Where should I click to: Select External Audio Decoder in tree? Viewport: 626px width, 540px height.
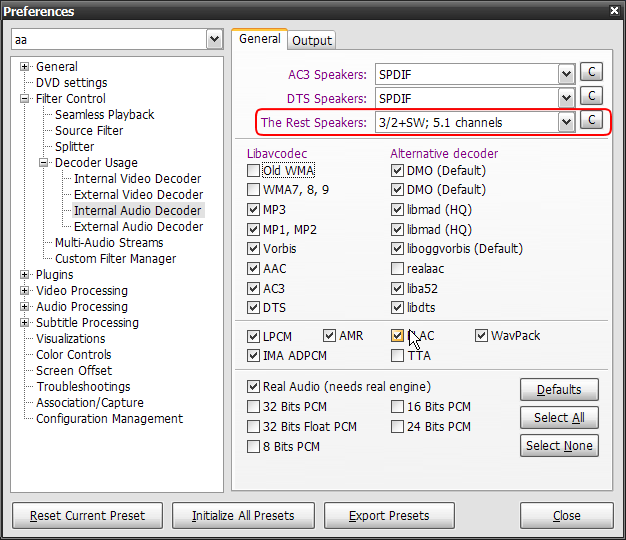(x=138, y=227)
